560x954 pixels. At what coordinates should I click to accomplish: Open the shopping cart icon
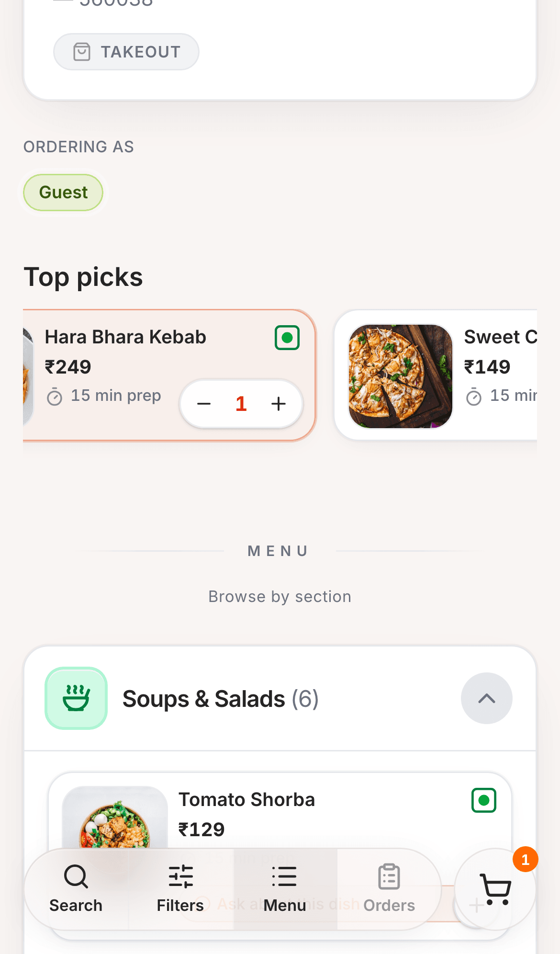[x=496, y=889]
